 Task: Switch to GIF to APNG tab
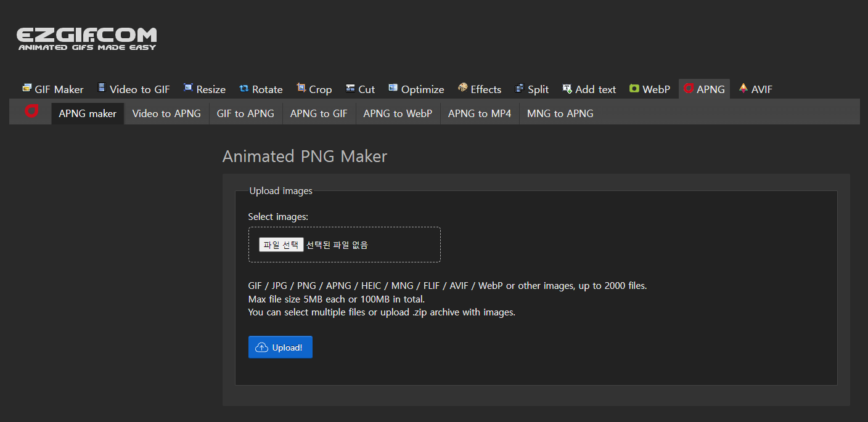(x=245, y=113)
